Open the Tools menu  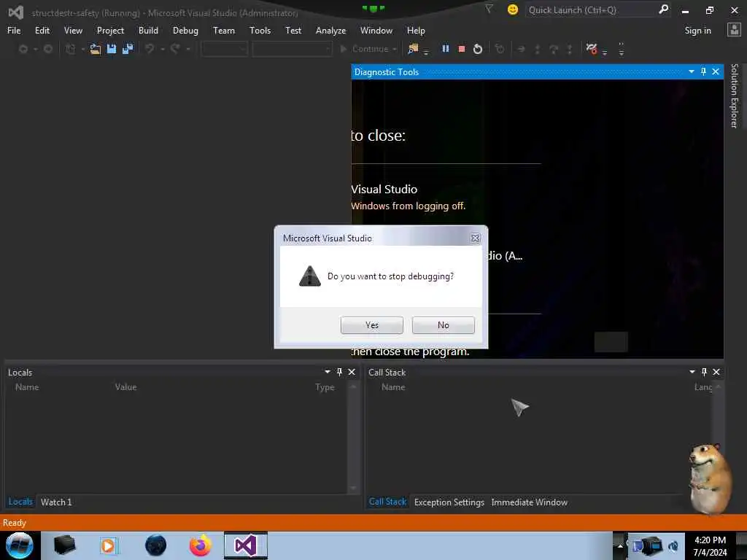coord(260,31)
